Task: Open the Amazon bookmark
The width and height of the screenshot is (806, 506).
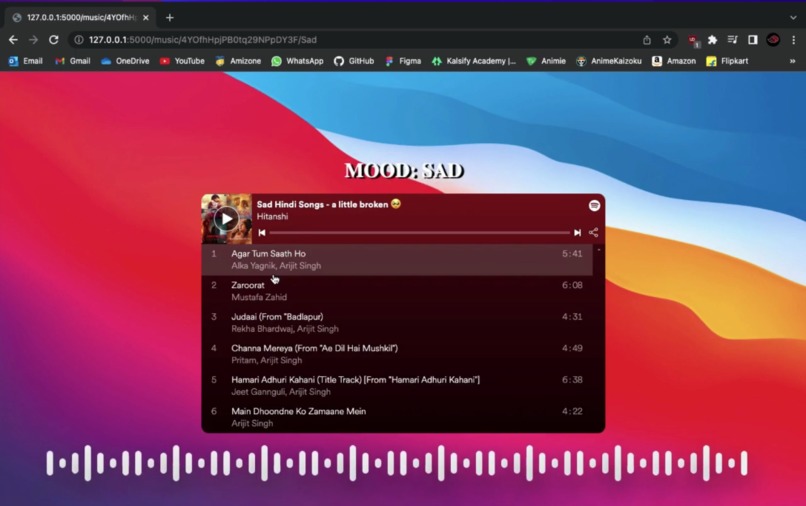Action: [674, 61]
